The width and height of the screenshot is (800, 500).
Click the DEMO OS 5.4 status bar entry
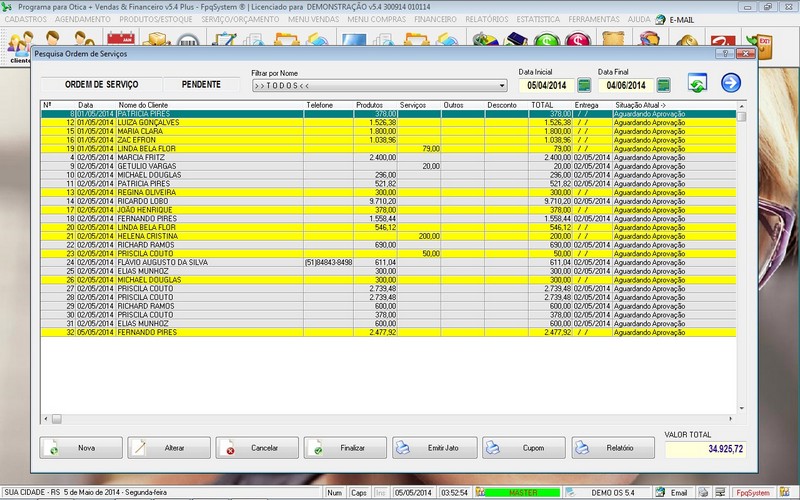coord(613,492)
